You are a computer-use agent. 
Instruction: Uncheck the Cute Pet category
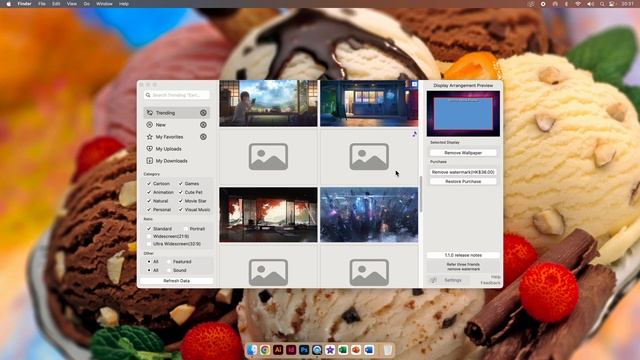point(180,192)
